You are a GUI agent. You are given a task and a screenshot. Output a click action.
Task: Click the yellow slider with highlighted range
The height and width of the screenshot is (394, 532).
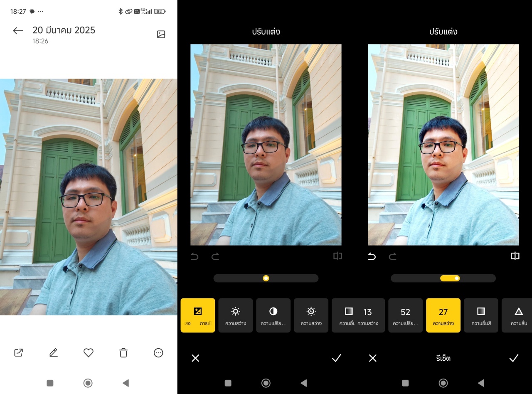[451, 278]
